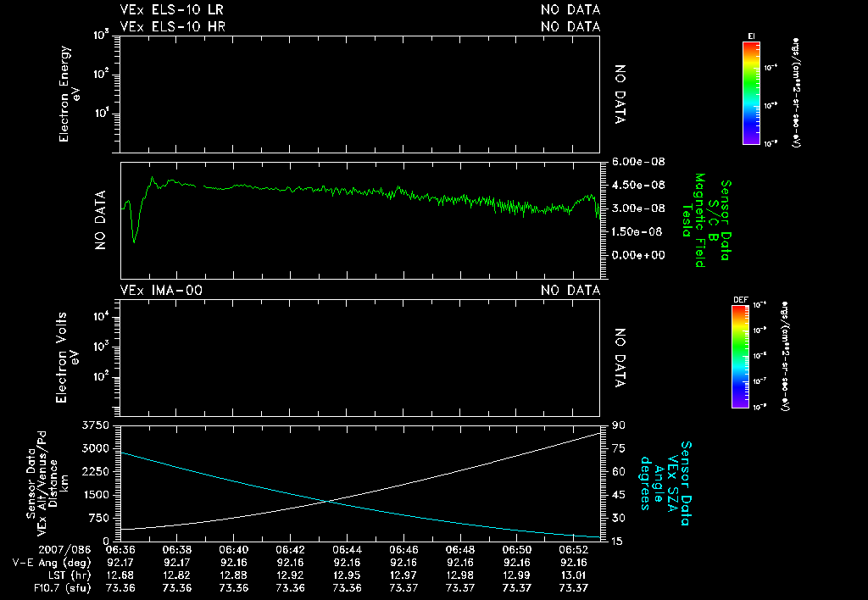Click the 15 degrees SZA tick label
Image resolution: width=868 pixels, height=600 pixels.
618,542
